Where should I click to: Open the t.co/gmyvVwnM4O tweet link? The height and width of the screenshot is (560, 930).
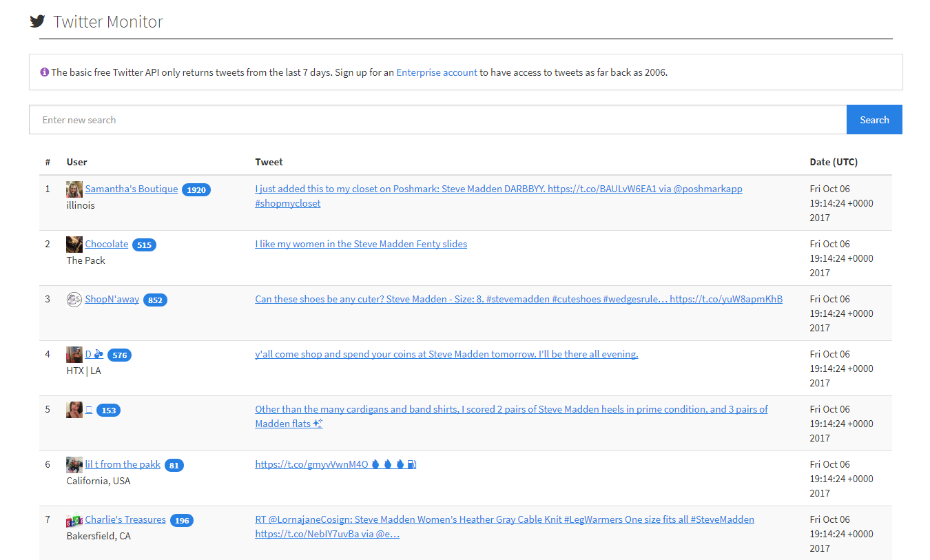pos(312,464)
